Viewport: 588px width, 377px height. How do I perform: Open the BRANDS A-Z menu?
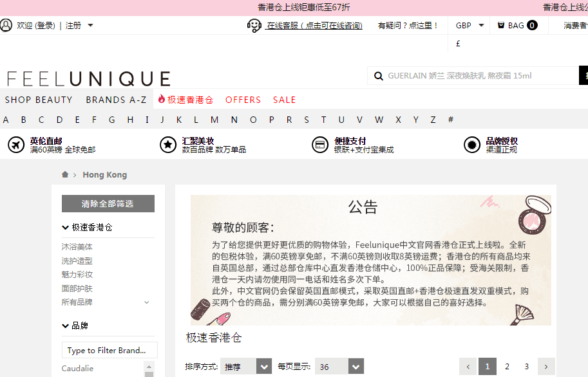tap(117, 100)
